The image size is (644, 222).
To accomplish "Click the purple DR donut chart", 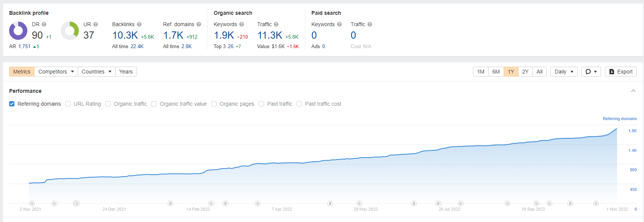I will coord(18,31).
